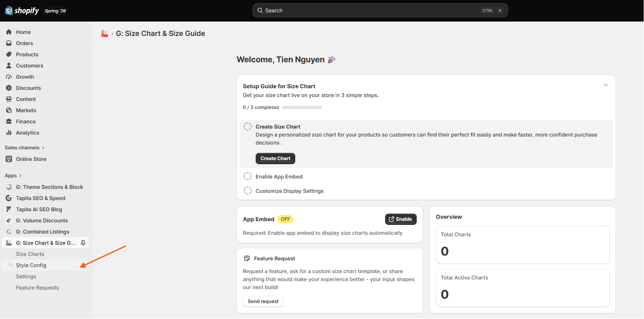Go to the Home menu item
The height and width of the screenshot is (319, 644).
(45, 32)
